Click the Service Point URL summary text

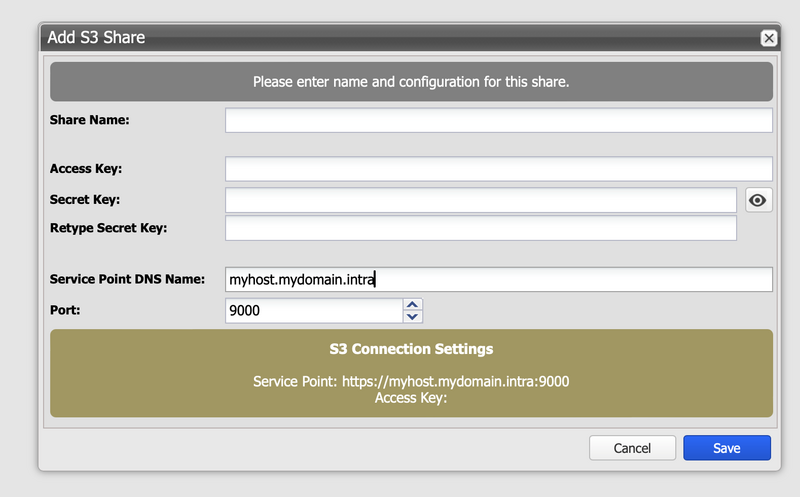pos(411,381)
